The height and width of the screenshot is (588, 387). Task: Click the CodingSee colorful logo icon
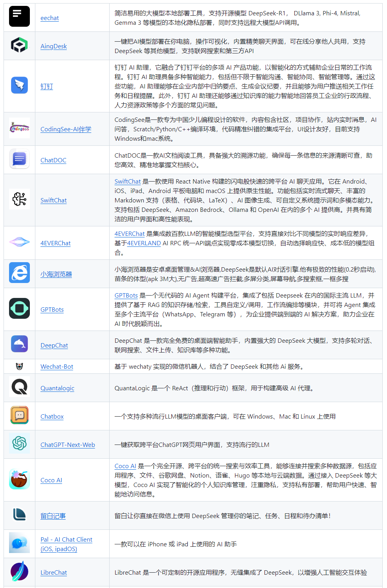[19, 128]
